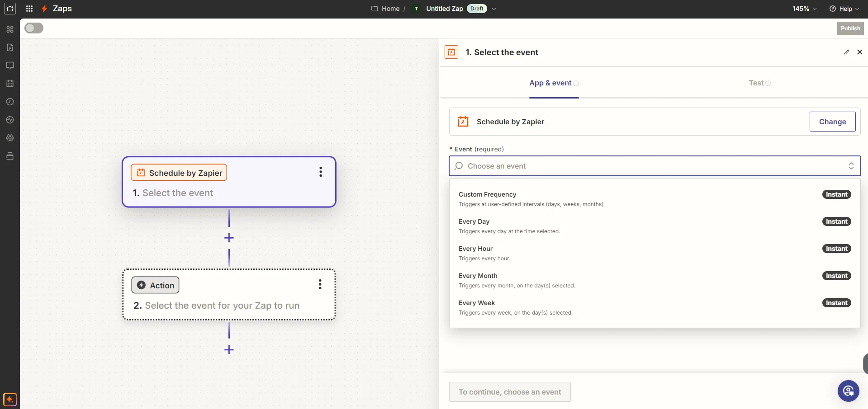Select the Every Day event option

(655, 226)
